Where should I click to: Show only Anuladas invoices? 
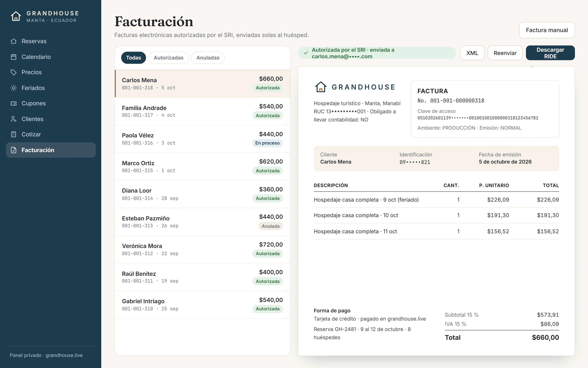point(208,58)
